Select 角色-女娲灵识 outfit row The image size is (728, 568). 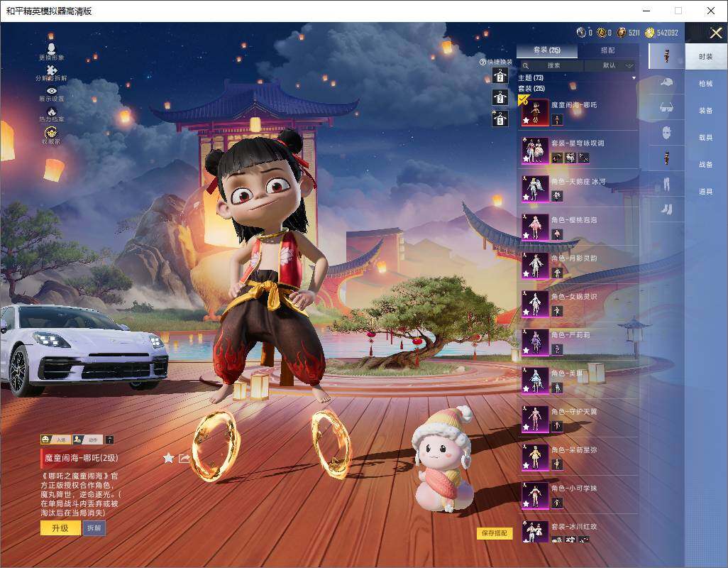pyautogui.click(x=578, y=304)
